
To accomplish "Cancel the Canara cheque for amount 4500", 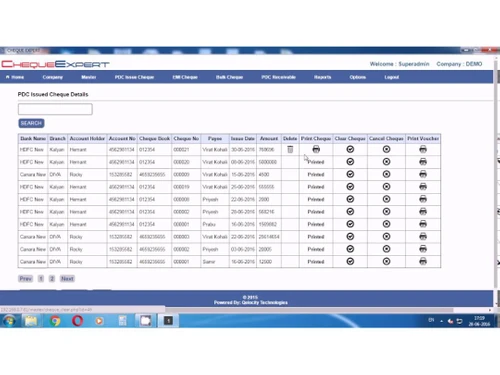I will coord(386,174).
